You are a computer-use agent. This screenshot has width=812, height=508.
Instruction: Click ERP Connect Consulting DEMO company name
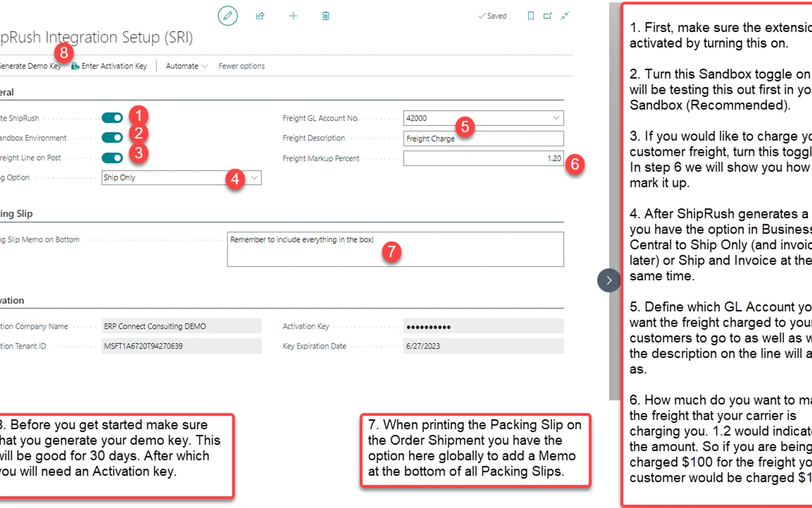coord(181,326)
